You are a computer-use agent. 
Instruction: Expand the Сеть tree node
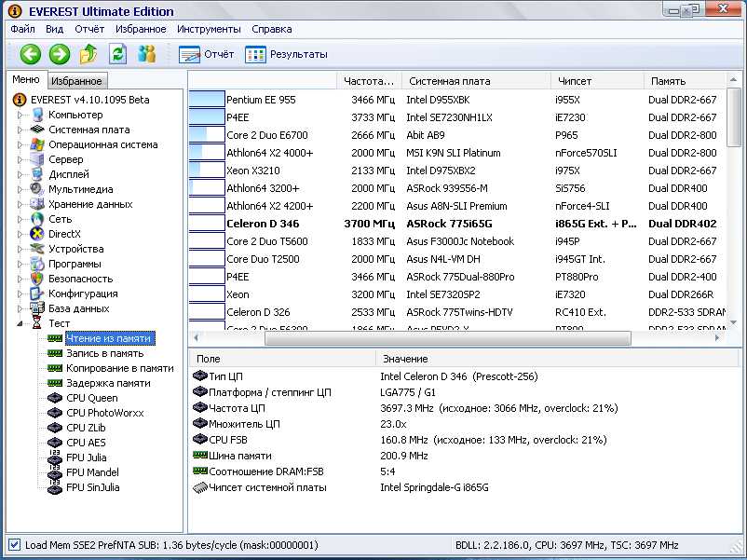point(20,219)
